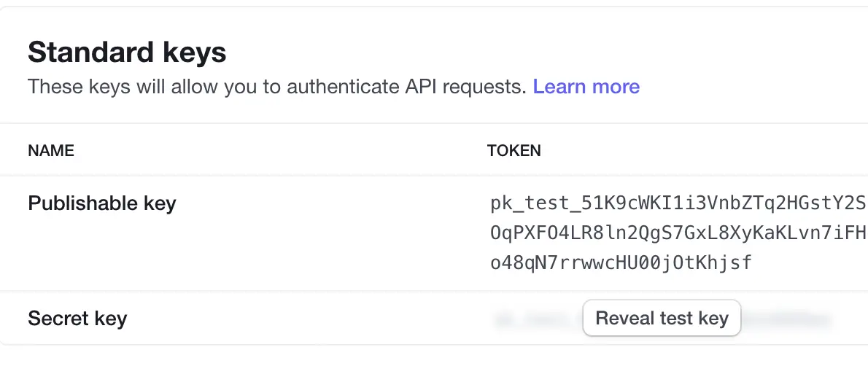
Task: Click the TOKEN column header
Action: (514, 151)
